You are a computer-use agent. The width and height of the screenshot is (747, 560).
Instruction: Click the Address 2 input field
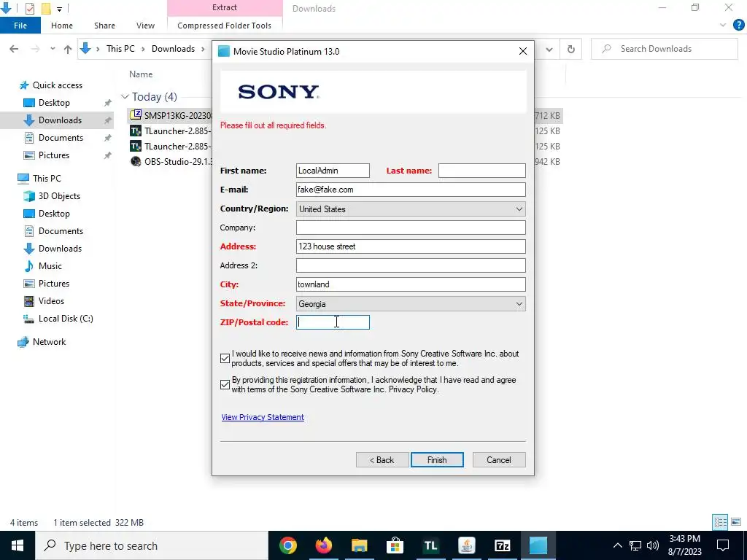[411, 265]
